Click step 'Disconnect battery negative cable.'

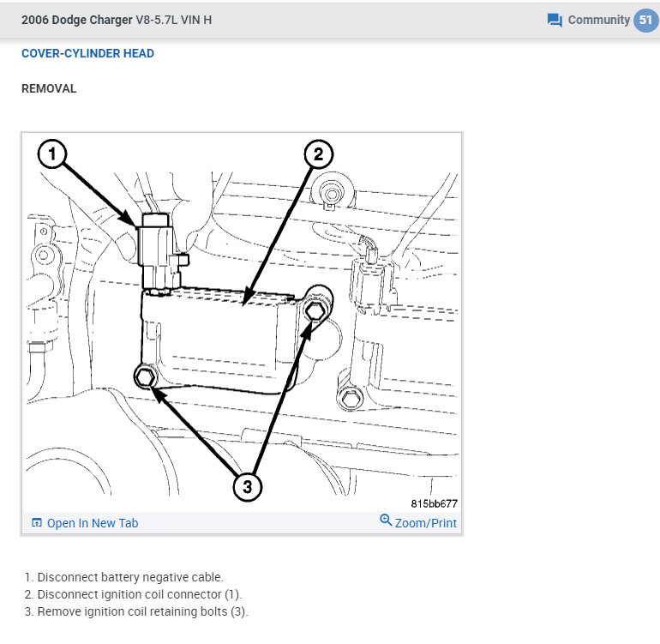(130, 577)
